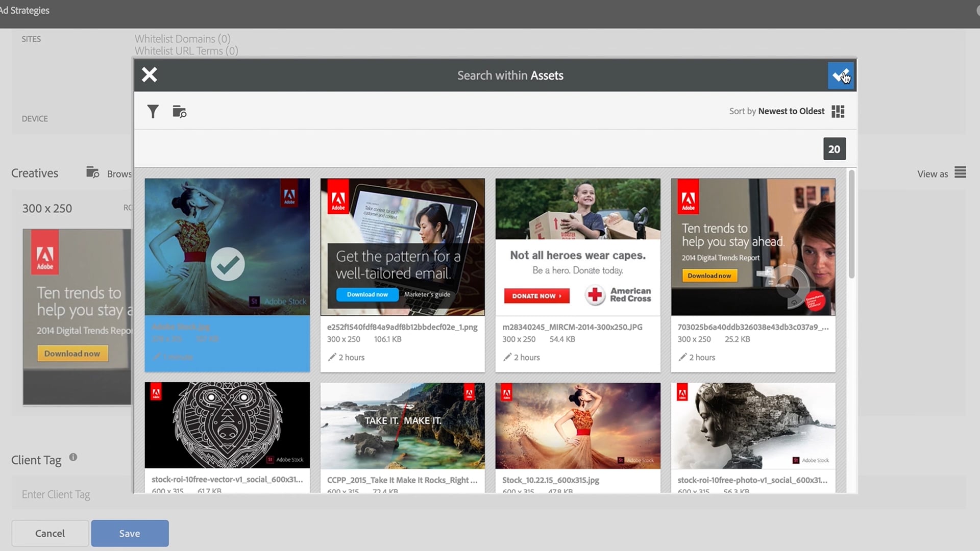The height and width of the screenshot is (551, 980).
Task: Select the Ten trends Digital Trends Report thumbnail
Action: point(753,246)
